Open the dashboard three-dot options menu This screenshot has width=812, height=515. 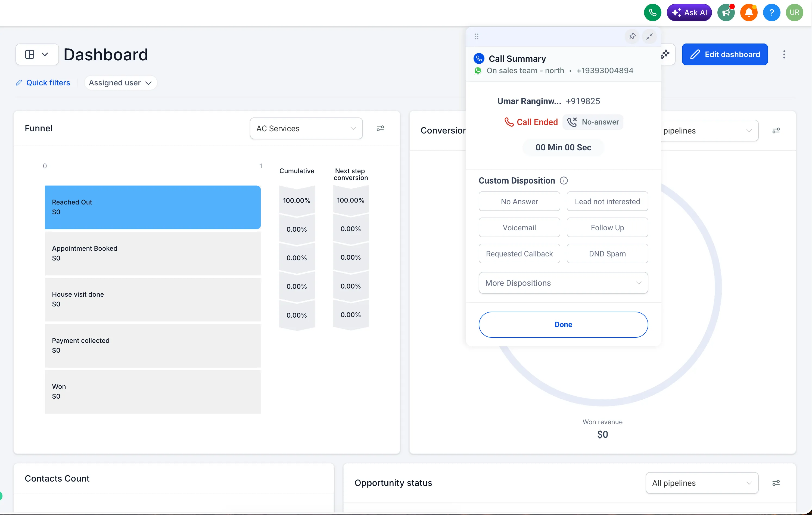coord(784,54)
